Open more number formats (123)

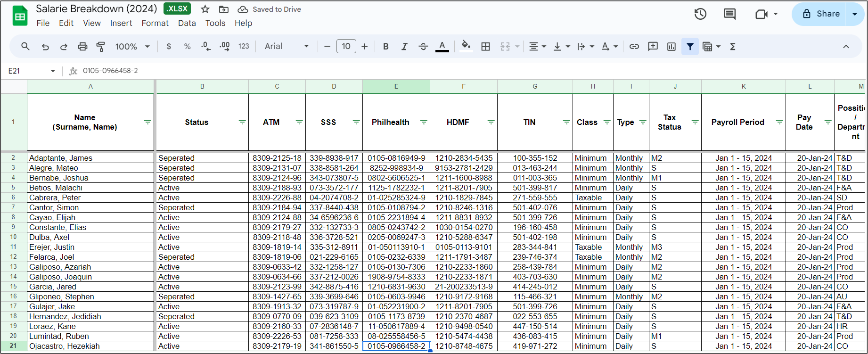pyautogui.click(x=244, y=46)
